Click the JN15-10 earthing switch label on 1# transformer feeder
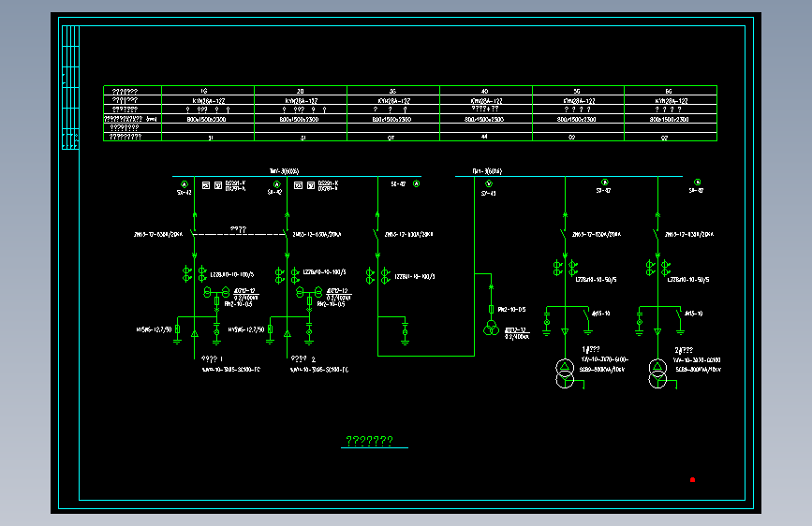The image size is (812, 526). [x=600, y=314]
